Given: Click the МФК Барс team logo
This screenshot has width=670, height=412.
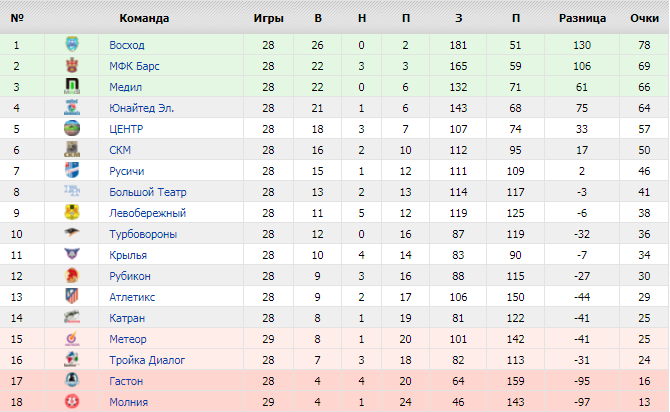Looking at the screenshot, I should point(72,66).
